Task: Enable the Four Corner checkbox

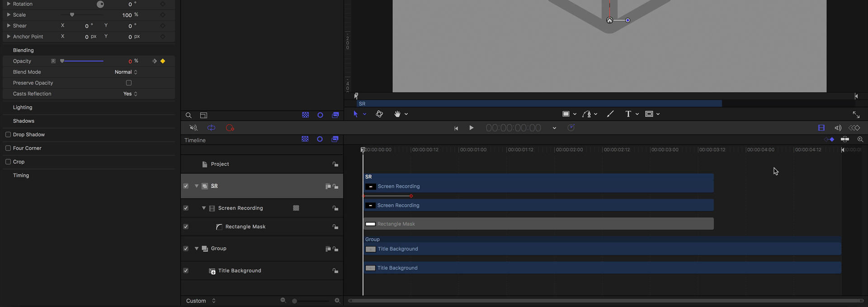Action: (8, 148)
